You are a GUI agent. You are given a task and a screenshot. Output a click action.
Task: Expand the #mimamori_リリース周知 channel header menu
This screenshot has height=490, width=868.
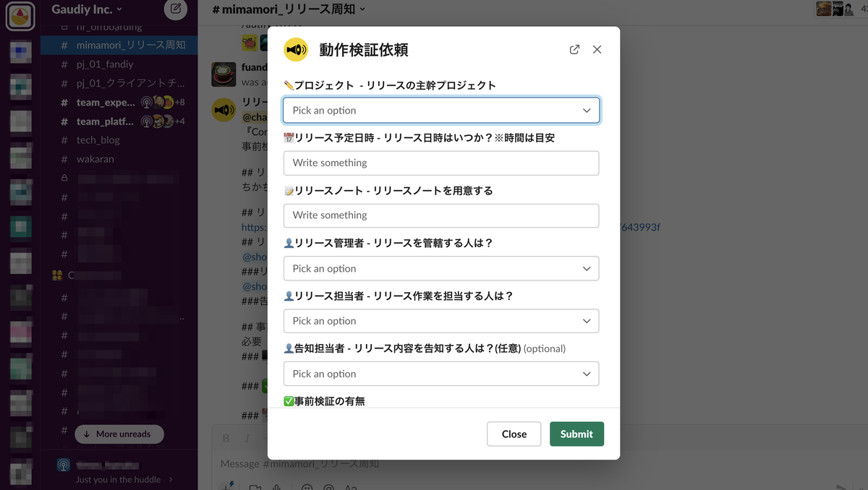coord(289,9)
